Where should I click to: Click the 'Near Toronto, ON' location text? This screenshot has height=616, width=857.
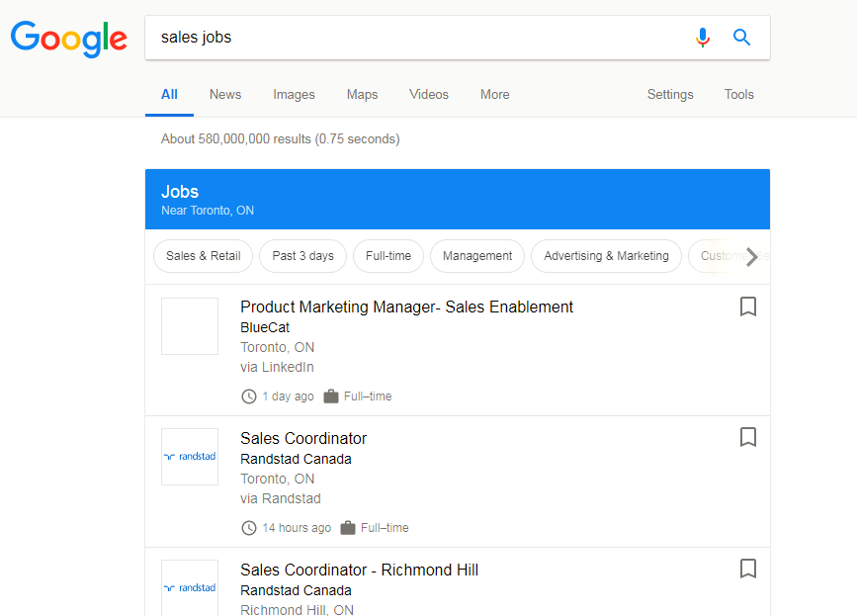point(208,211)
